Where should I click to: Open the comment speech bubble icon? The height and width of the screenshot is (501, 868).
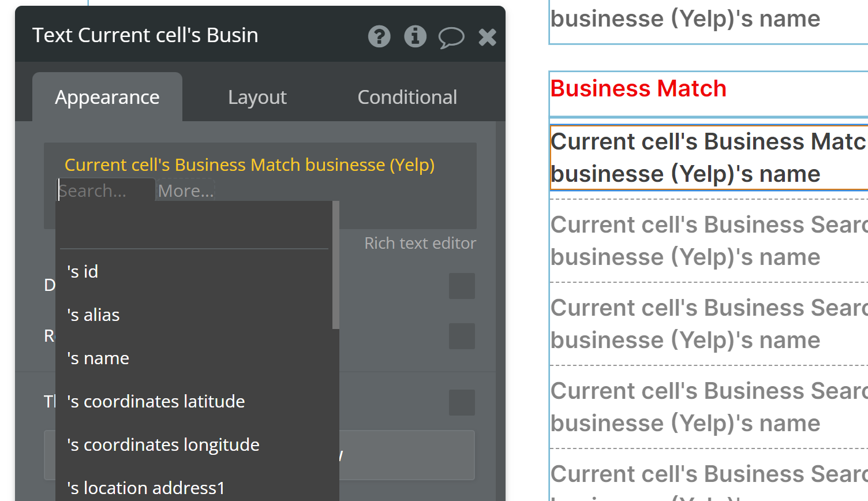point(451,38)
